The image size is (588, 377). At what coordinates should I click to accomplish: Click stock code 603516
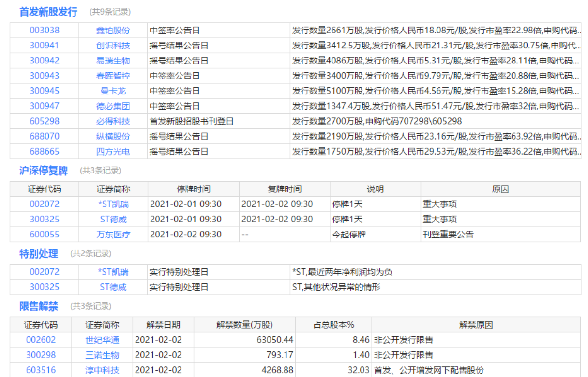pyautogui.click(x=41, y=370)
